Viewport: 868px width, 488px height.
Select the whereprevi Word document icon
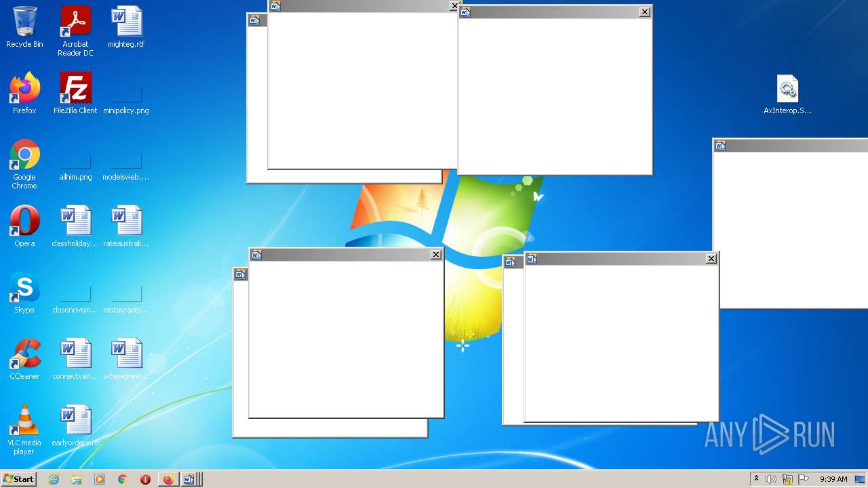coord(126,359)
